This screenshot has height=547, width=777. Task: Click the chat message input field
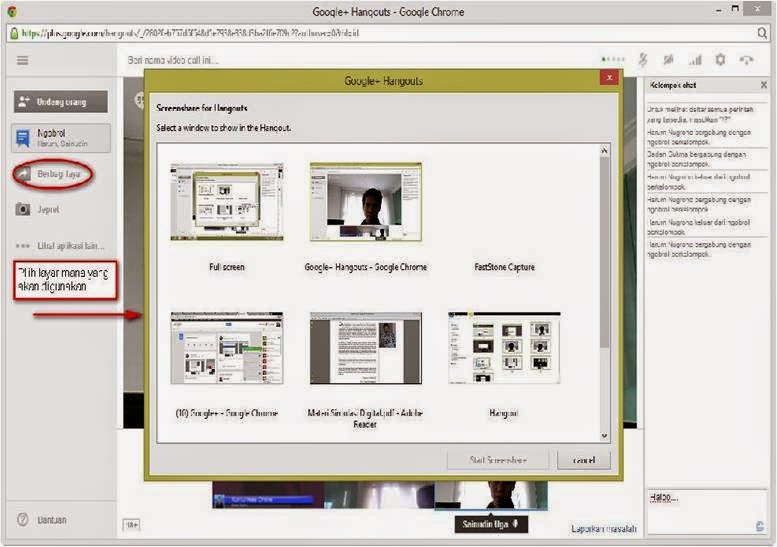point(706,511)
